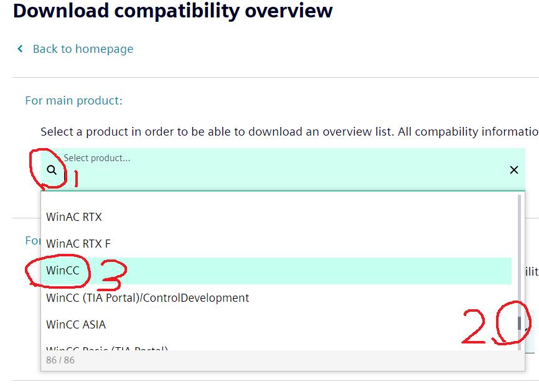Choose WinAC RTX from the list
The image size is (539, 392).
[x=74, y=217]
